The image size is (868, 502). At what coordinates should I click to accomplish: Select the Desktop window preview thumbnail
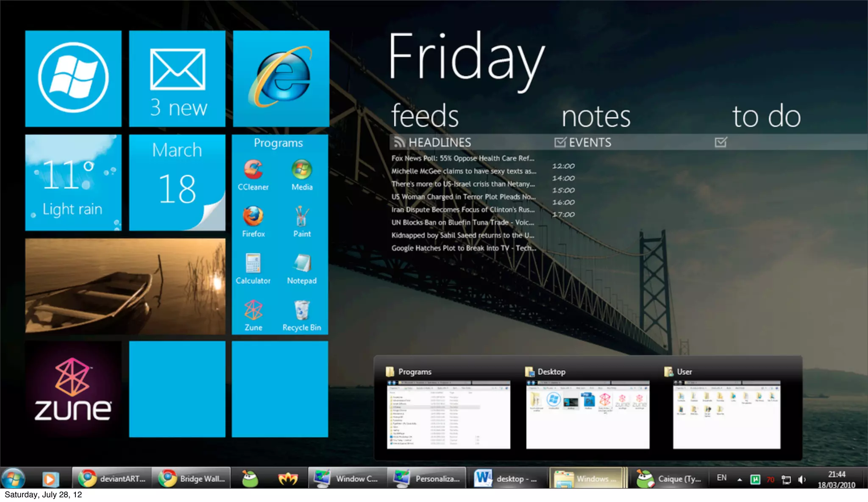coord(587,414)
